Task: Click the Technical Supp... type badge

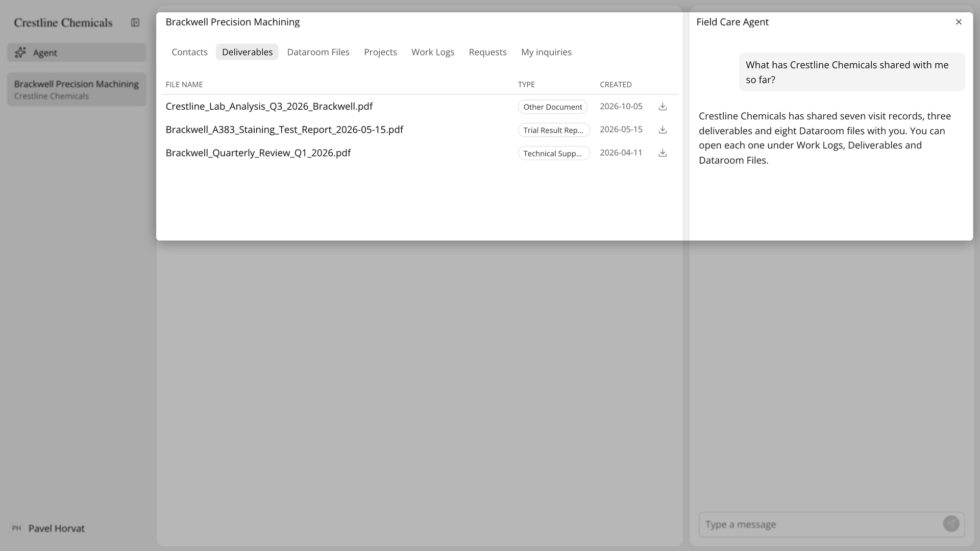Action: pyautogui.click(x=554, y=154)
